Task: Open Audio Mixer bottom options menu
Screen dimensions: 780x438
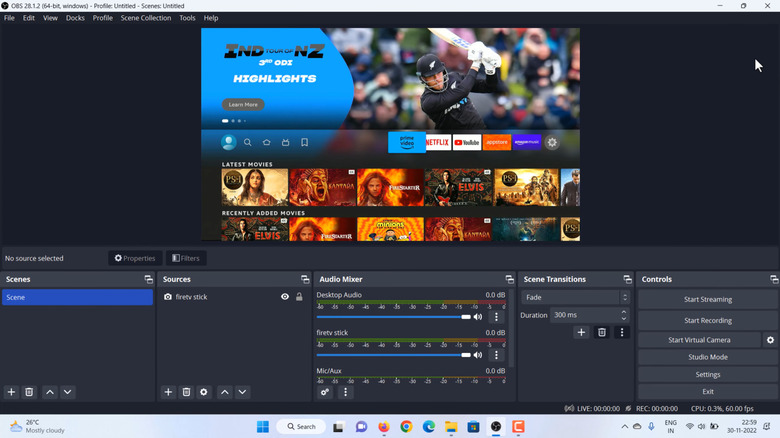Action: (345, 392)
